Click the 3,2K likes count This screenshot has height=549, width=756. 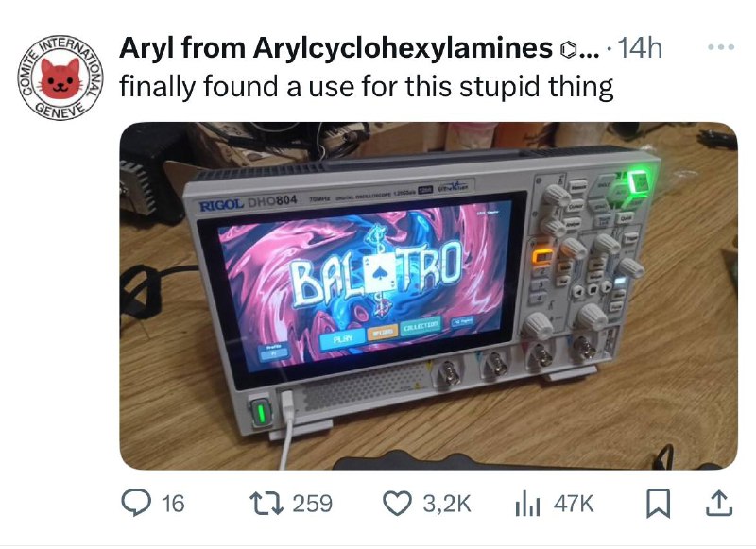coord(446,504)
